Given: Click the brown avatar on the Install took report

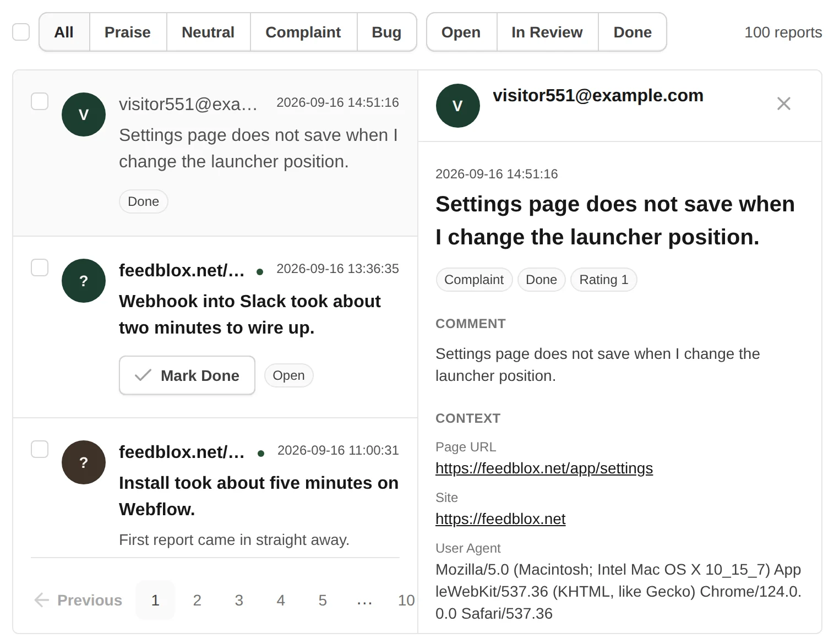Looking at the screenshot, I should click(x=84, y=462).
